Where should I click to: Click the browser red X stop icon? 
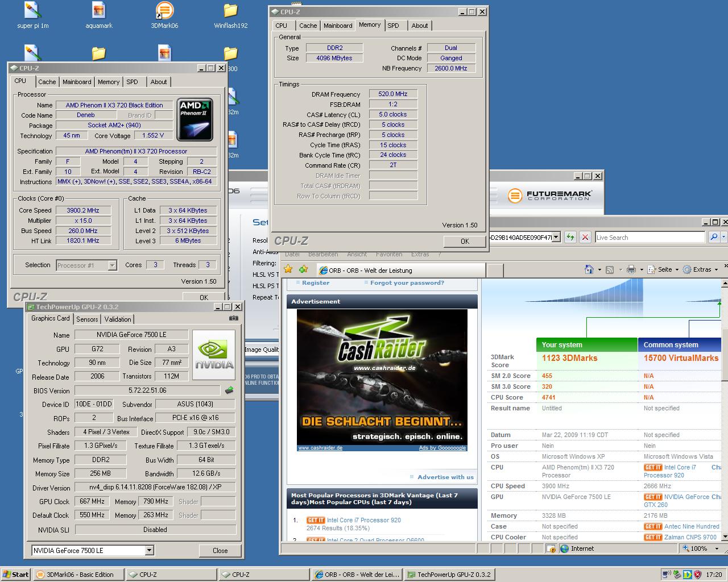(x=585, y=237)
